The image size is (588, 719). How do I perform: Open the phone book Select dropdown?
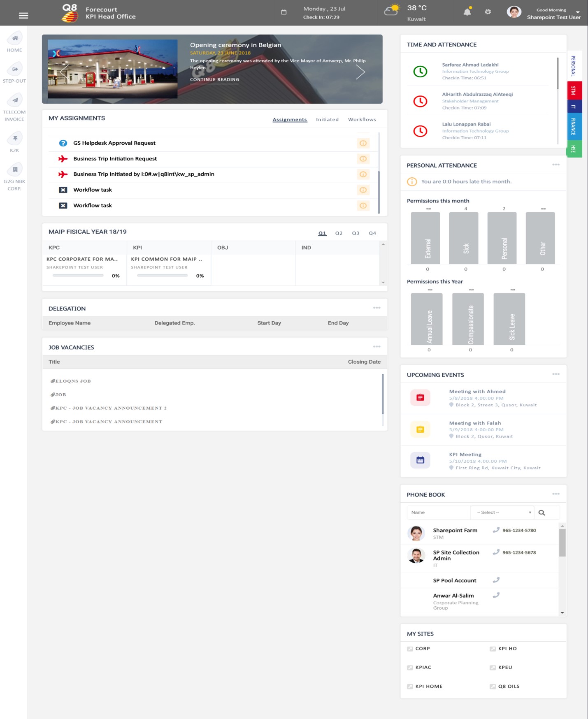pyautogui.click(x=502, y=513)
